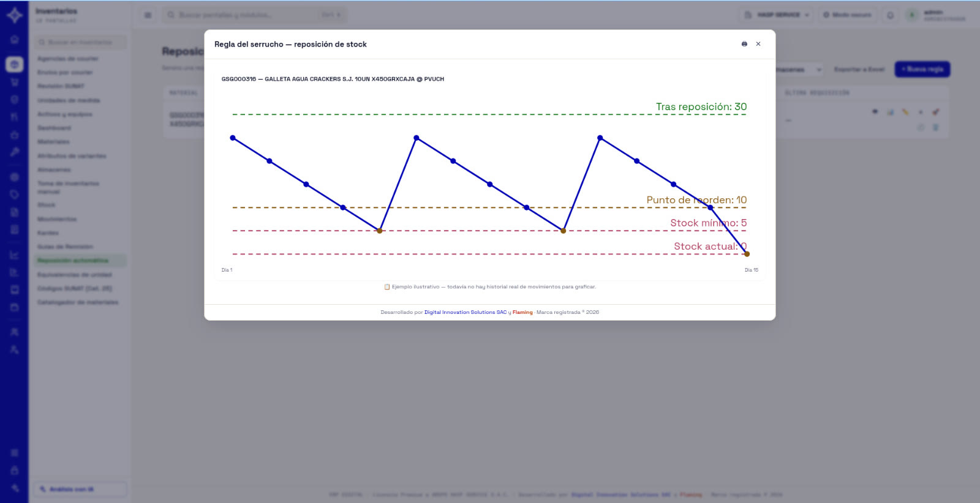The width and height of the screenshot is (980, 503).
Task: Open Reposición automática in the sidebar
Action: (x=80, y=261)
